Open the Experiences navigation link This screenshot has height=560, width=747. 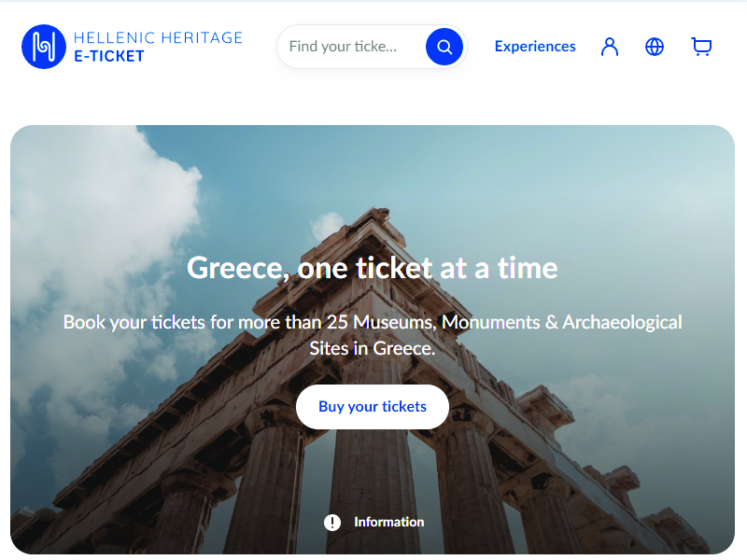(535, 46)
